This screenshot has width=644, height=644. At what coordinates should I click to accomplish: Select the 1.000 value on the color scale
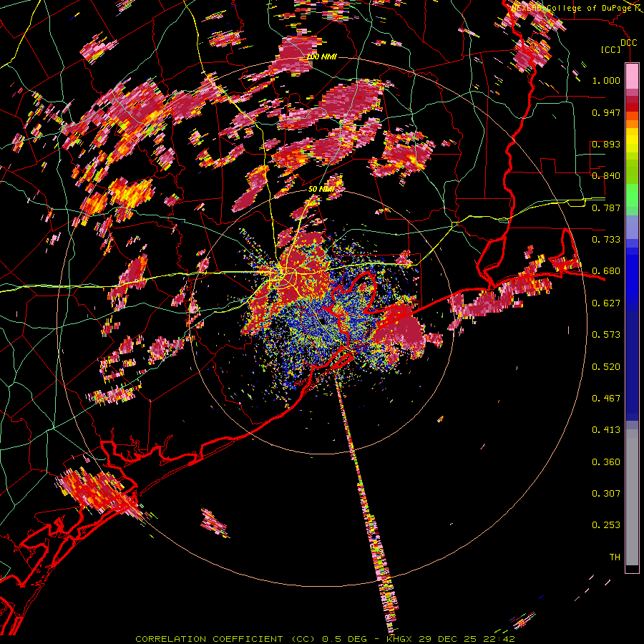(x=606, y=80)
